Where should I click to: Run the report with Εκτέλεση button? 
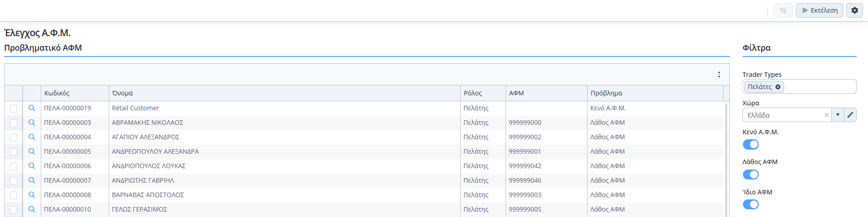(x=819, y=10)
